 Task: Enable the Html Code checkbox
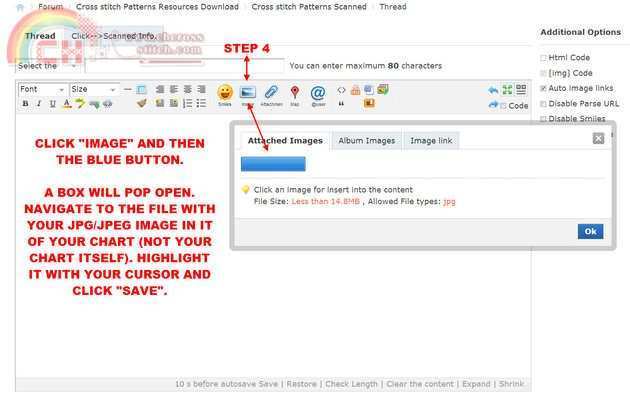pyautogui.click(x=543, y=58)
